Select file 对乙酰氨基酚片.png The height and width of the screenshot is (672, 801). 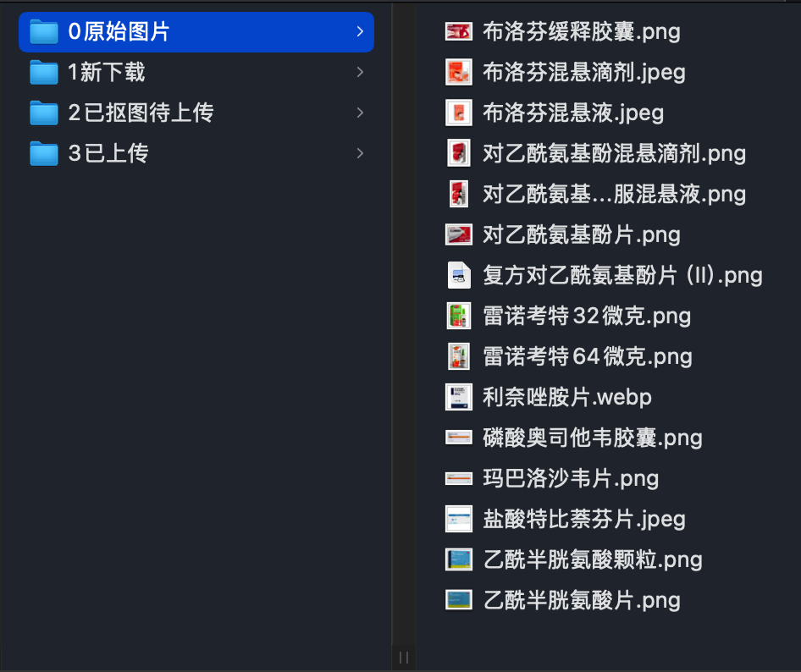(x=582, y=235)
